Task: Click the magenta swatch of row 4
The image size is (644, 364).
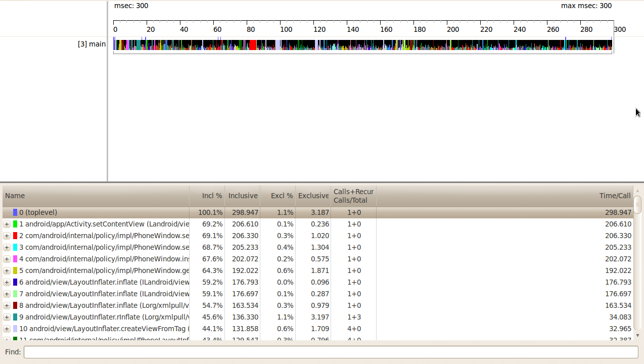Action: coord(15,259)
